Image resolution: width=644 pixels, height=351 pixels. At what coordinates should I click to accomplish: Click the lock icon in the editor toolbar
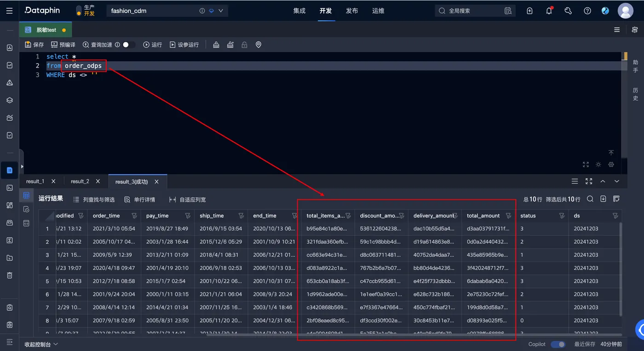(x=244, y=45)
